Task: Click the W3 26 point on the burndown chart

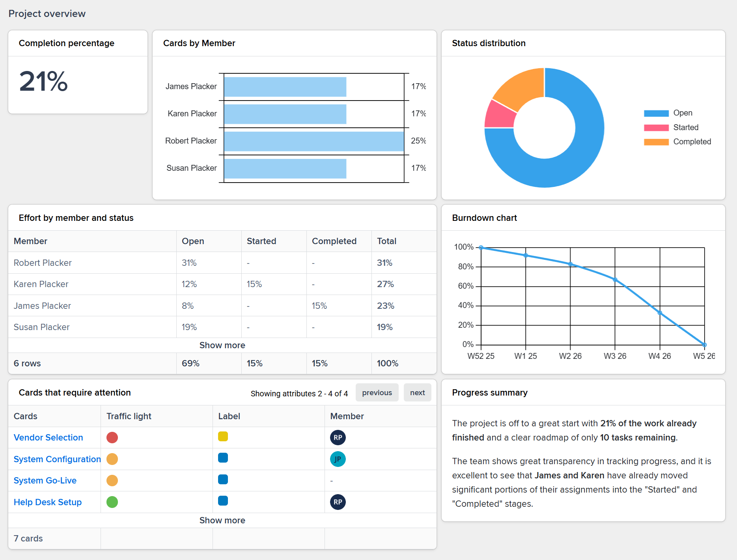Action: (615, 279)
